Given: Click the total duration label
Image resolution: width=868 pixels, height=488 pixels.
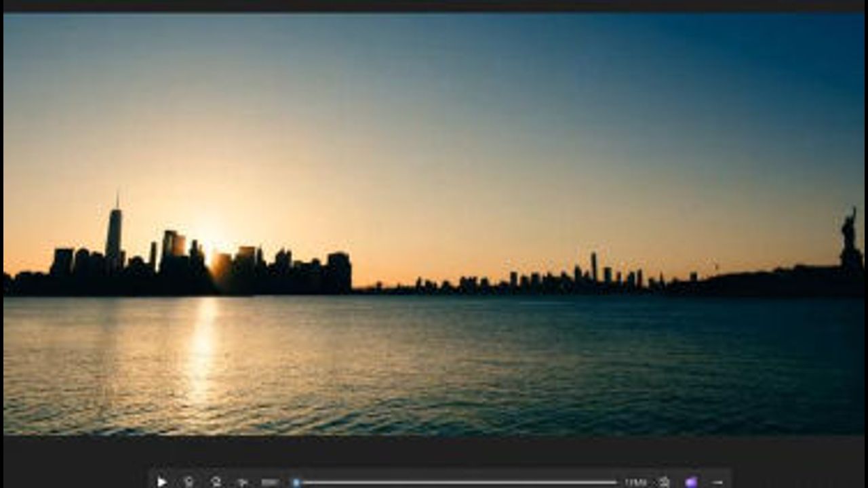Looking at the screenshot, I should coord(635,482).
